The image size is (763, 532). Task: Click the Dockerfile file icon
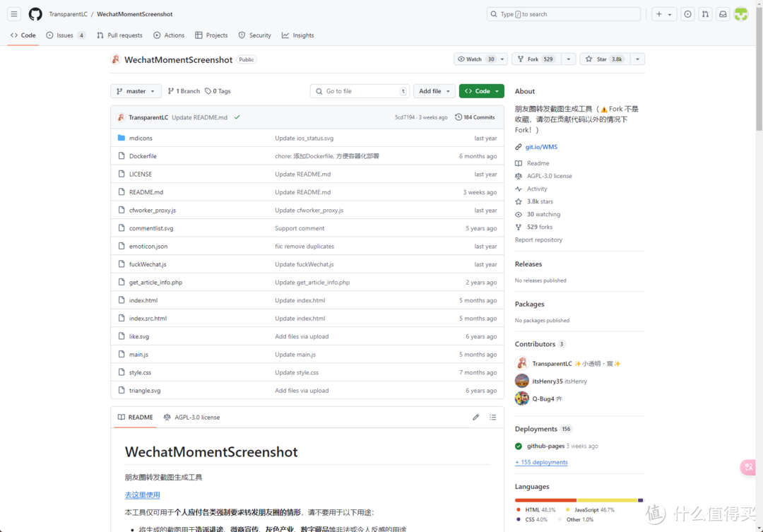[122, 155]
